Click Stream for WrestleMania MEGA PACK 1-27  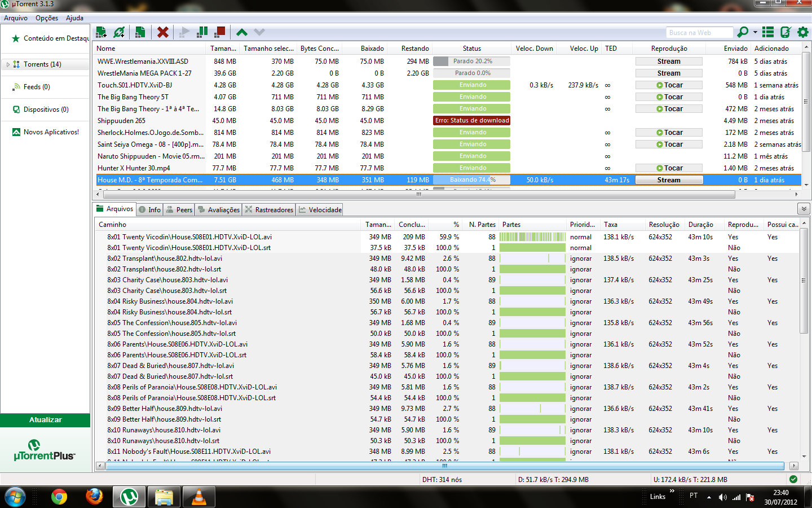pyautogui.click(x=669, y=73)
